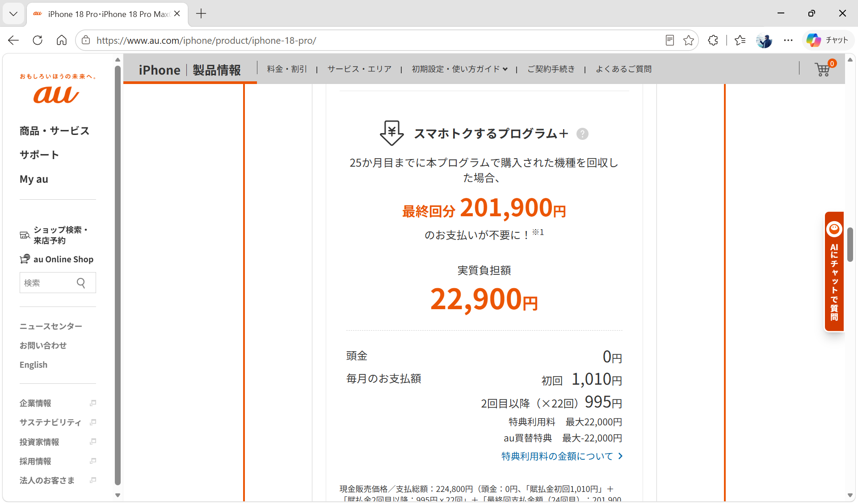This screenshot has width=858, height=504.
Task: Click 投資家情報 link
Action: [x=39, y=441]
